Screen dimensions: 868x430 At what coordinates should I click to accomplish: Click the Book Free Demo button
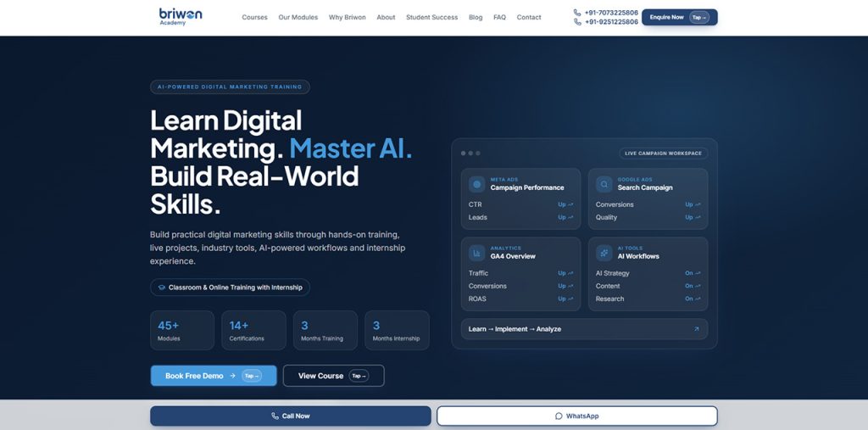[x=214, y=376]
